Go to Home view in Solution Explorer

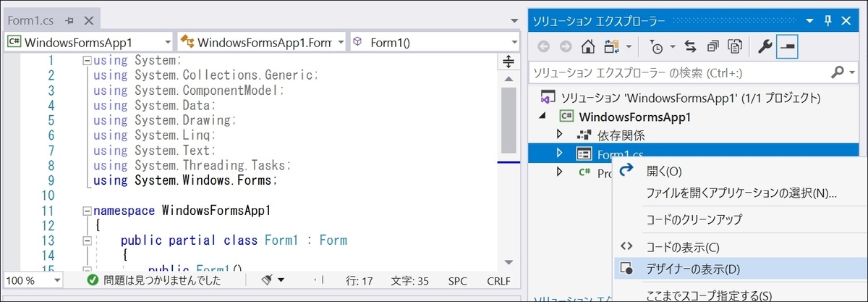(x=588, y=47)
